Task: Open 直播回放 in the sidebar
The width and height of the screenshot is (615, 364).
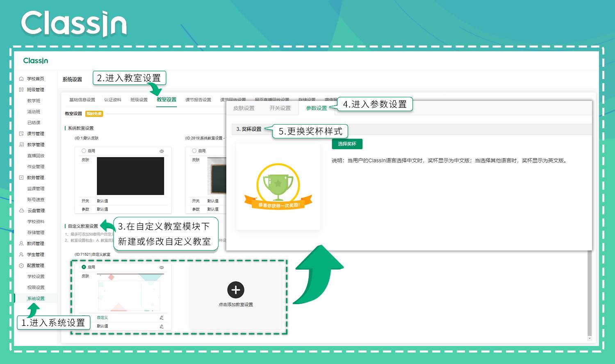Action: [x=36, y=156]
